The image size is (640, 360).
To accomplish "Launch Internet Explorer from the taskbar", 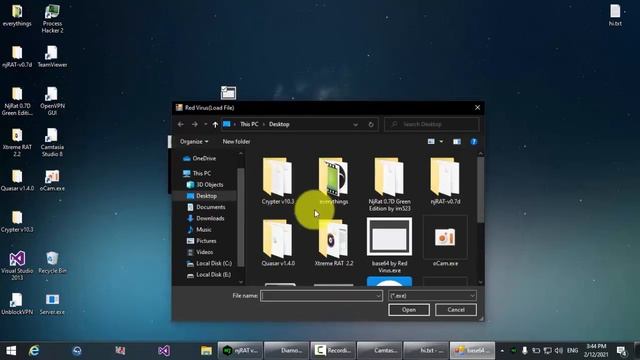I will [34, 351].
